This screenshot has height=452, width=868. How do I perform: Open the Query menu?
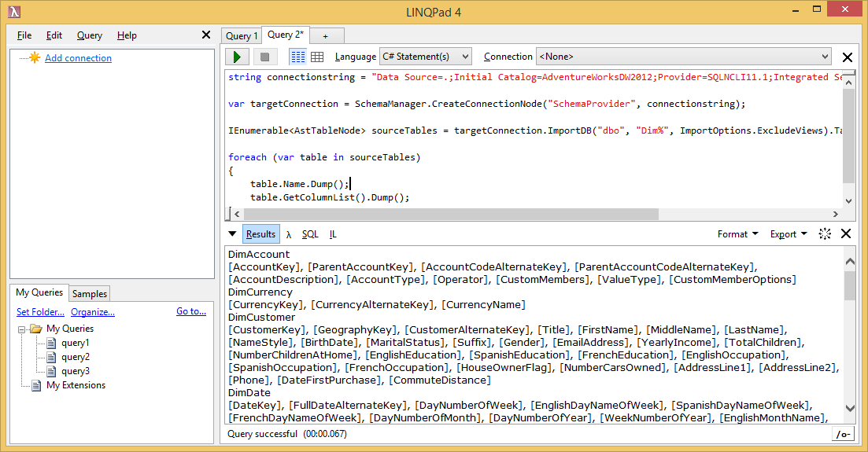tap(90, 35)
